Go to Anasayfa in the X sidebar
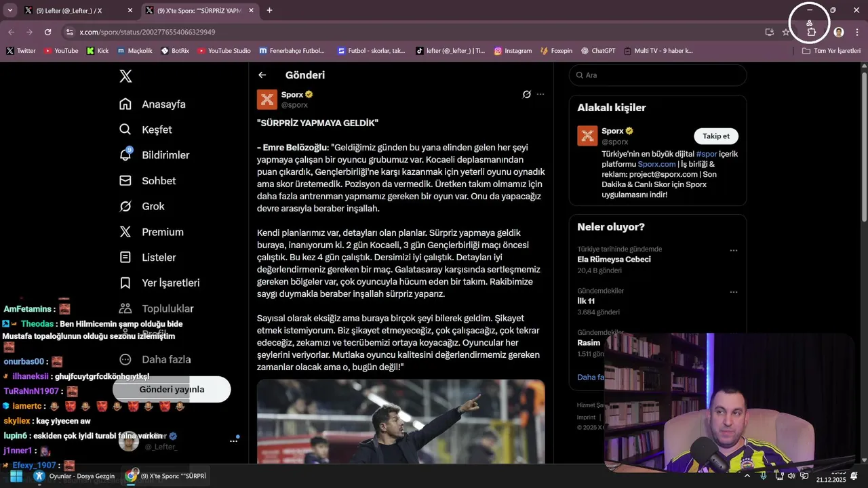Screen dimensions: 868x488 coord(153,104)
